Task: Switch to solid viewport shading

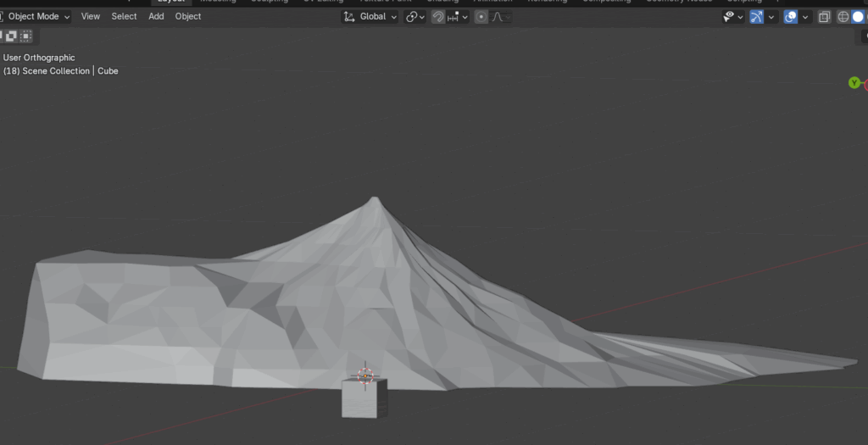Action: 858,17
